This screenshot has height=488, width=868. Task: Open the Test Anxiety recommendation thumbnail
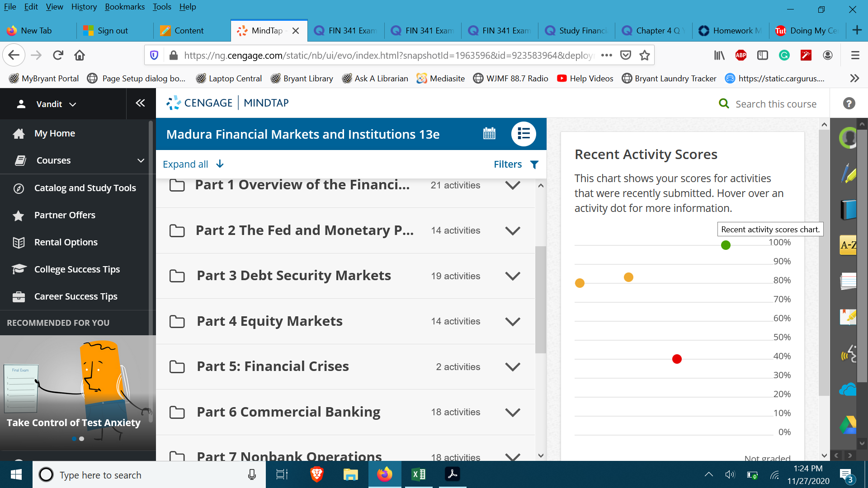pos(78,392)
